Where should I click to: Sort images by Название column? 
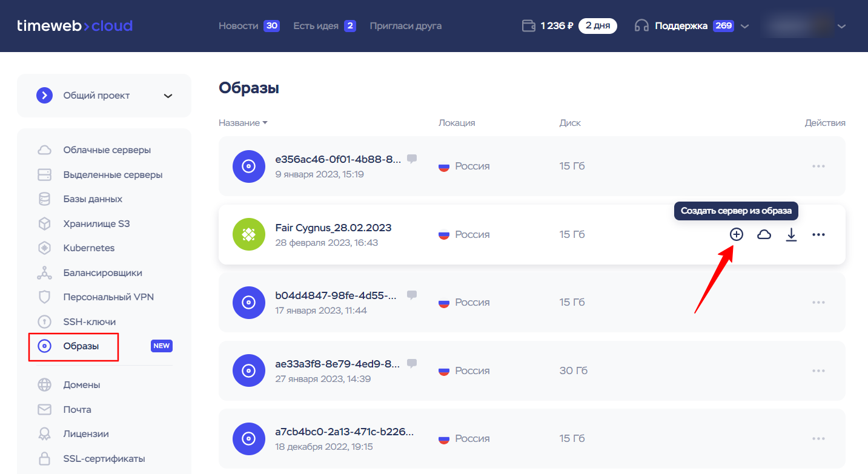point(243,123)
